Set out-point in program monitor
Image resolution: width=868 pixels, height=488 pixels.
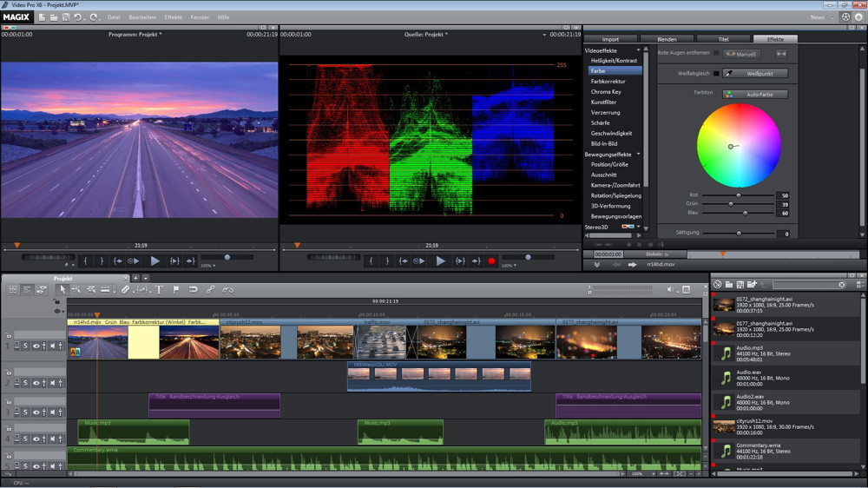[x=102, y=260]
